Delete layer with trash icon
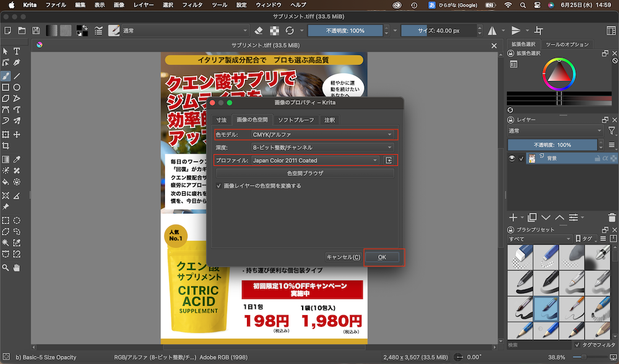The height and width of the screenshot is (364, 619). point(612,217)
